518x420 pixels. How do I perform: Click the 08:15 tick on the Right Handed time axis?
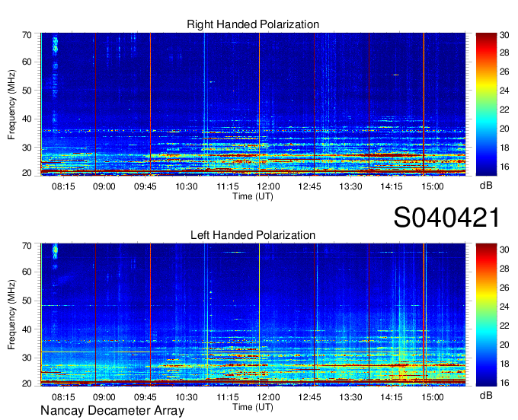tap(63, 186)
